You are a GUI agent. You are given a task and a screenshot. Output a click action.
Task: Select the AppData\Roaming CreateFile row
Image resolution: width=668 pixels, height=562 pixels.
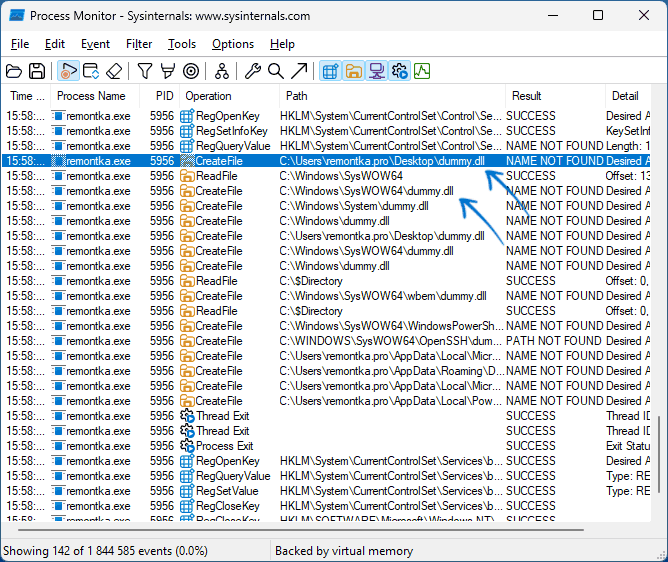[326, 371]
